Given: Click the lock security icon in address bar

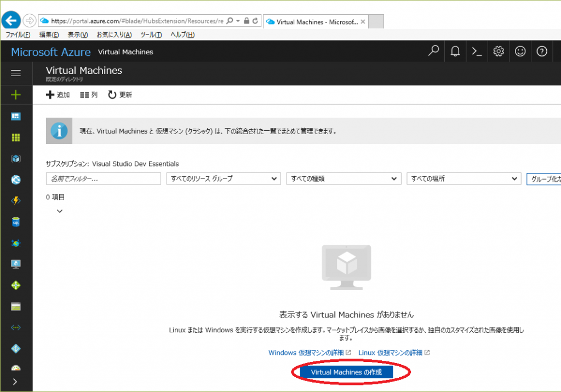Looking at the screenshot, I should (x=247, y=21).
